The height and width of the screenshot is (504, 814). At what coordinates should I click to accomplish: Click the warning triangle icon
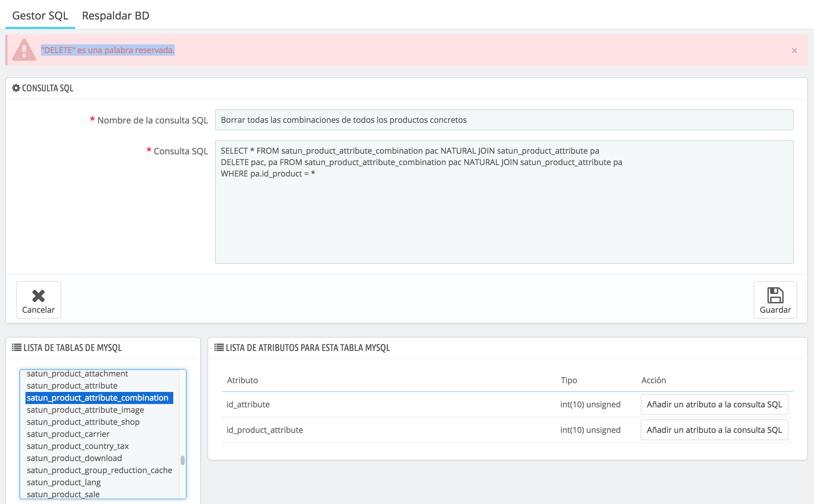(x=24, y=50)
